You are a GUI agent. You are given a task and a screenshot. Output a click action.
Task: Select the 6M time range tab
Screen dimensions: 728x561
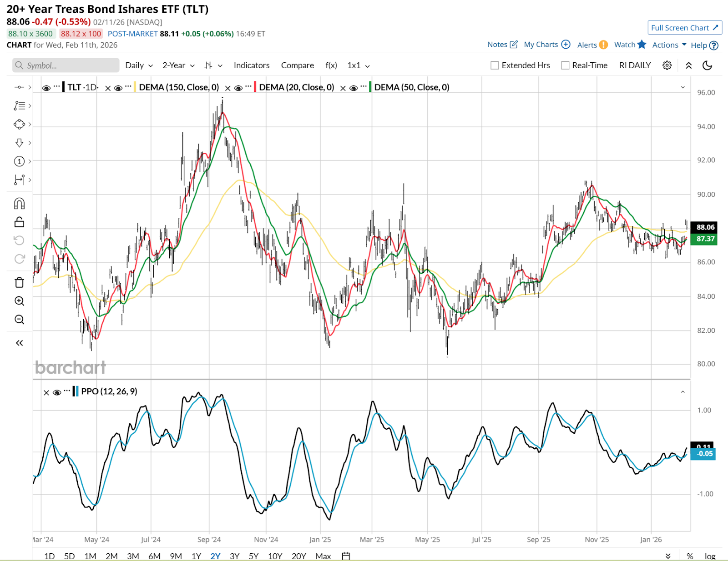[154, 556]
